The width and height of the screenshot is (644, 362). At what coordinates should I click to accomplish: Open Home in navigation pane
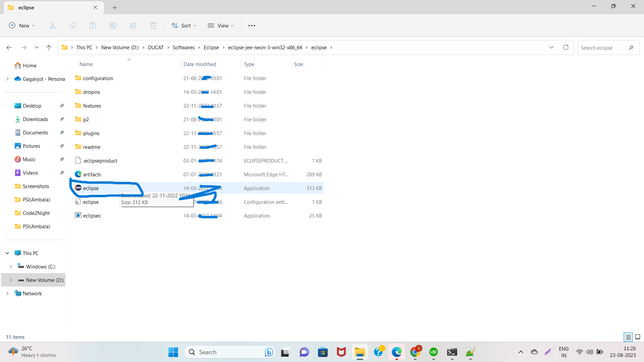[x=25, y=66]
